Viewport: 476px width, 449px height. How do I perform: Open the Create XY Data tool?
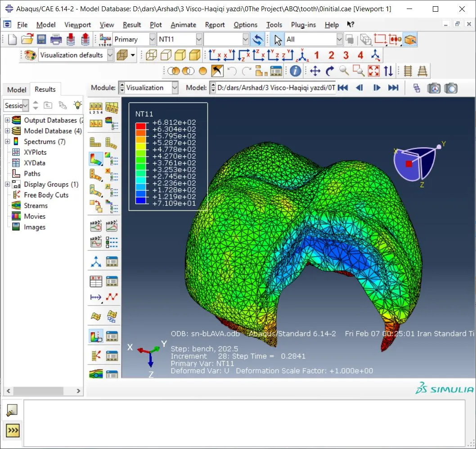coord(96,281)
